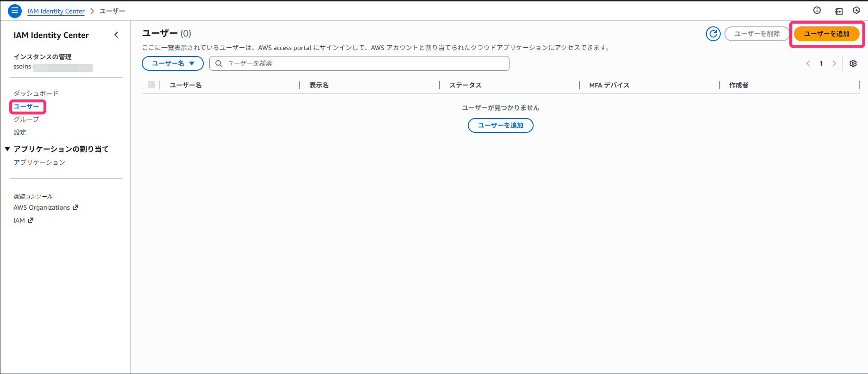The image size is (868, 374).
Task: Click the hexagon icon at top right
Action: point(856,11)
